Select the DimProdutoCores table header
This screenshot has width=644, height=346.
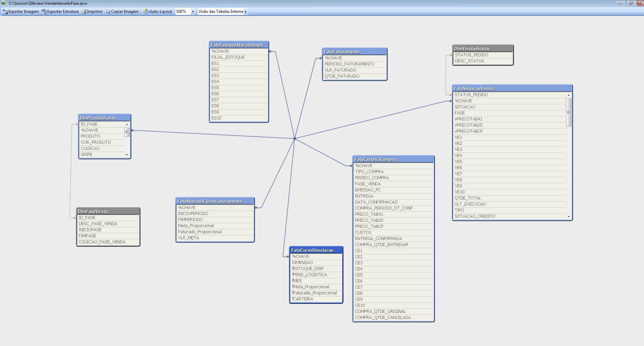pyautogui.click(x=105, y=118)
